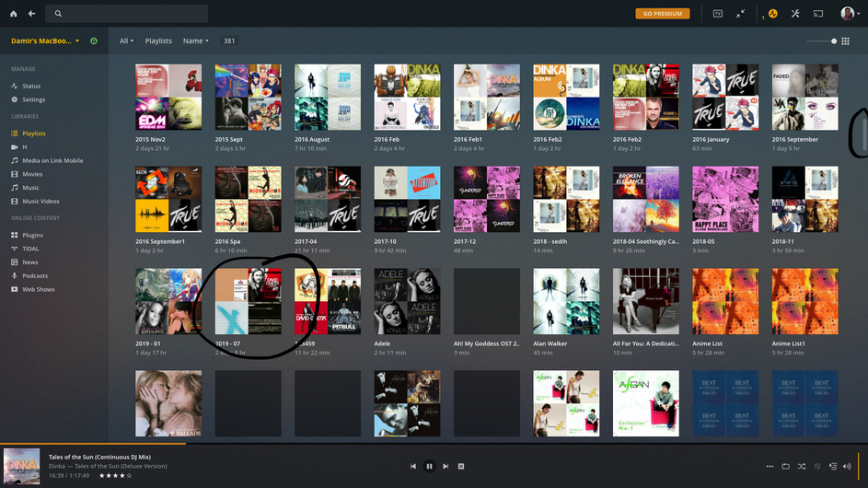This screenshot has width=868, height=488.
Task: Toggle the lyrics icon in the player
Action: click(817, 467)
